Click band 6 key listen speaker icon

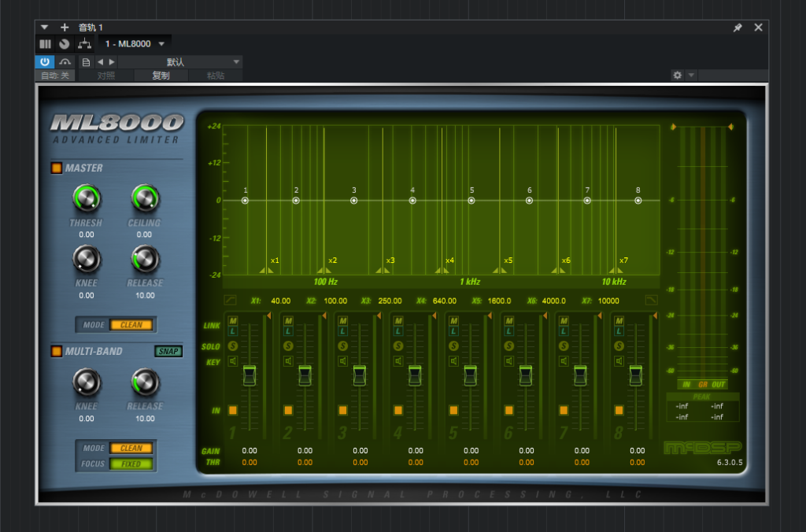(509, 361)
